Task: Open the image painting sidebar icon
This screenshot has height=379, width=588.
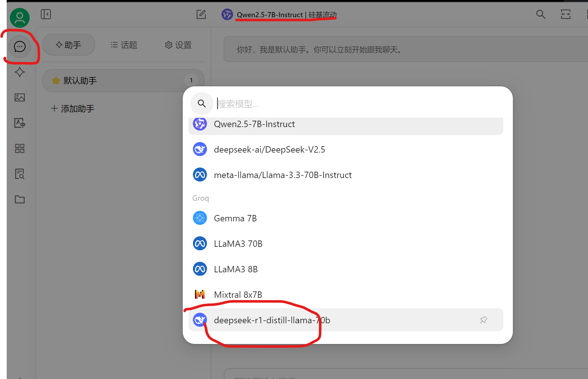Action: [x=20, y=97]
